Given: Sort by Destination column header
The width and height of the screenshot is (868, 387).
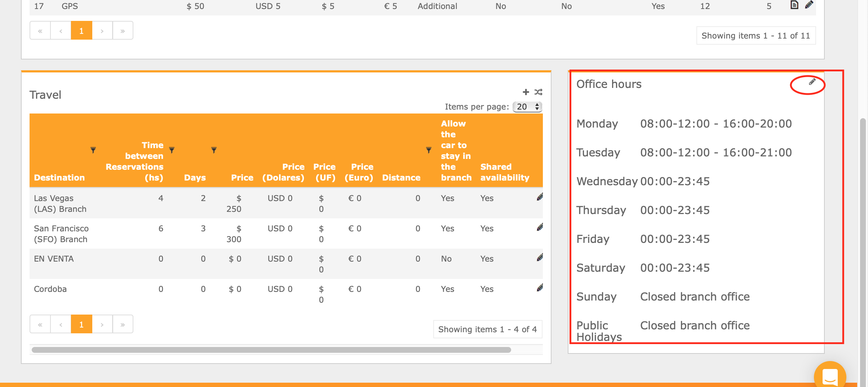Looking at the screenshot, I should point(59,178).
